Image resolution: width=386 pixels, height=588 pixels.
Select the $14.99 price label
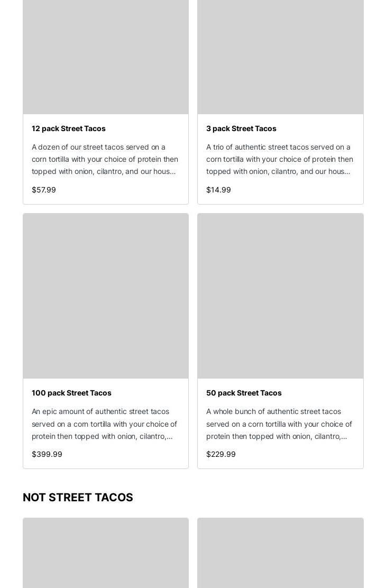coord(218,190)
